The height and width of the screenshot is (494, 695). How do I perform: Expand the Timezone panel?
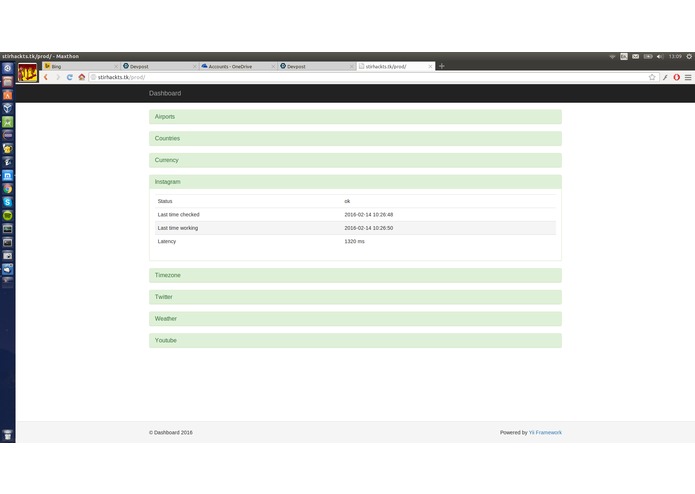(x=355, y=275)
